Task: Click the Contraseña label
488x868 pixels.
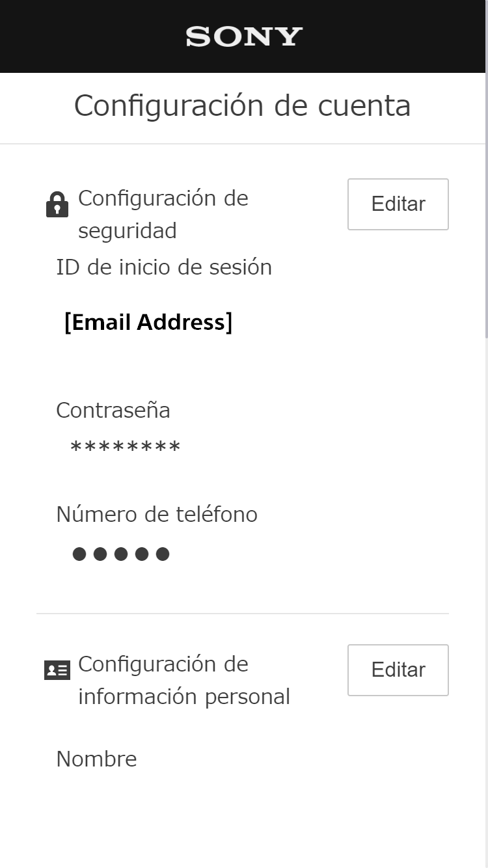Action: (113, 410)
